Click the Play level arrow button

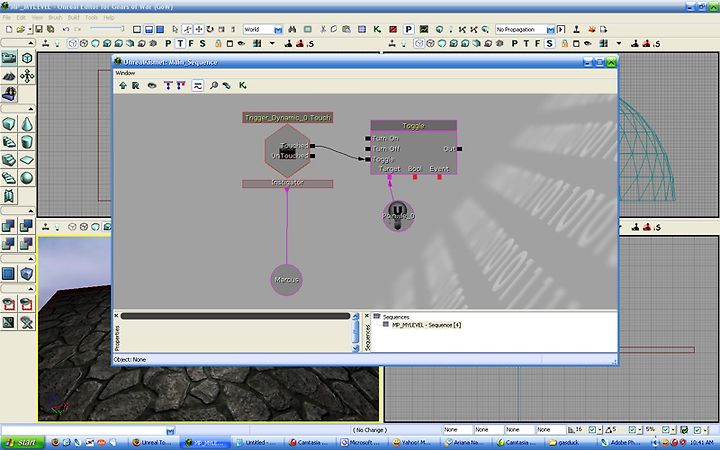coord(561,29)
